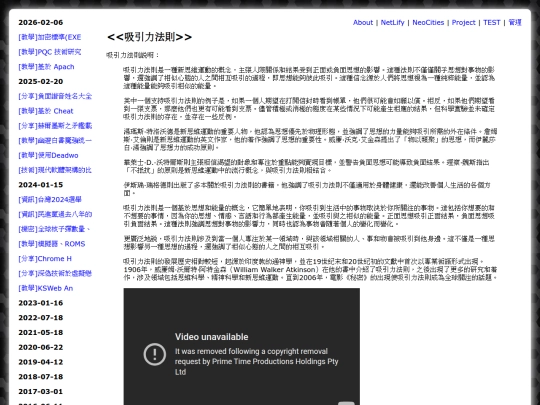540x405 pixels.
Task: Open the NeoCities link
Action: coord(428,22)
